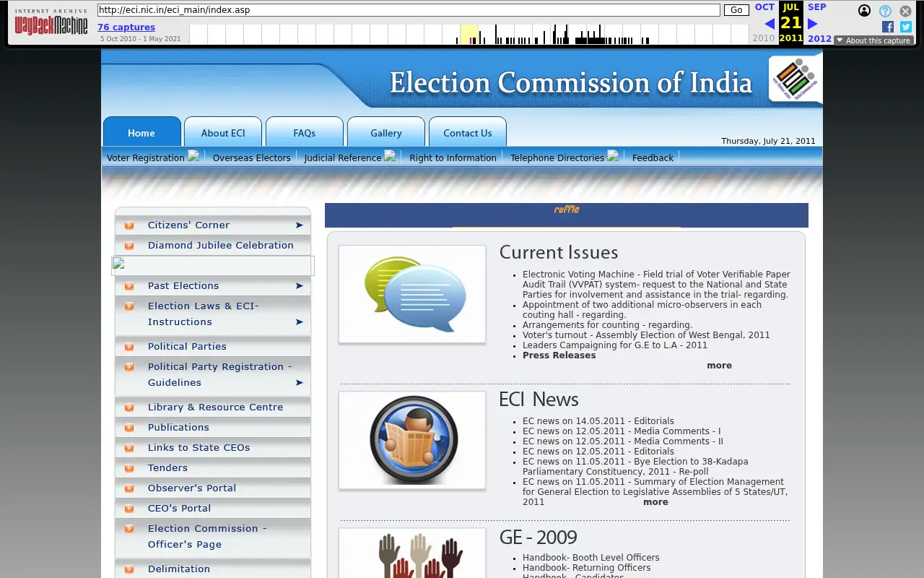Open Leaders Campaigning for G.E to L.A link
Viewport: 924px width, 578px height.
(615, 345)
